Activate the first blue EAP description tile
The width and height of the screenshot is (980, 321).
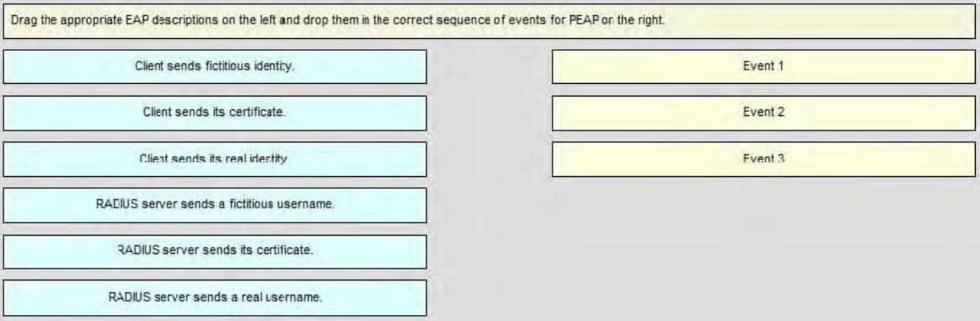point(215,66)
